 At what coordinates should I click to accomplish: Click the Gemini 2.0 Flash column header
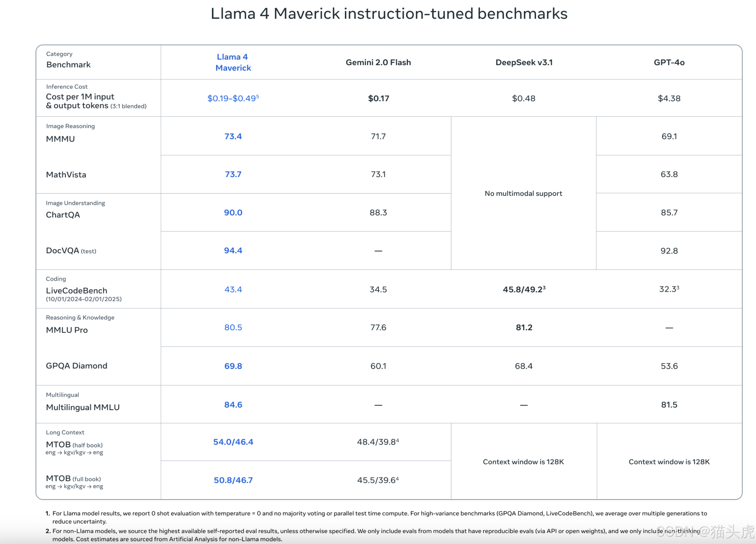click(x=378, y=62)
